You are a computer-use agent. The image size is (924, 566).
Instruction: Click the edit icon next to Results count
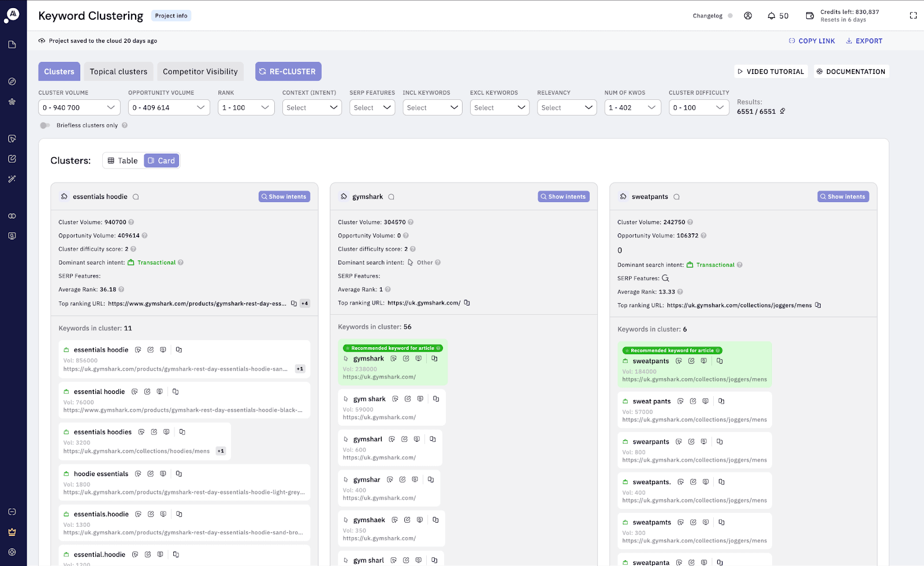pyautogui.click(x=783, y=111)
